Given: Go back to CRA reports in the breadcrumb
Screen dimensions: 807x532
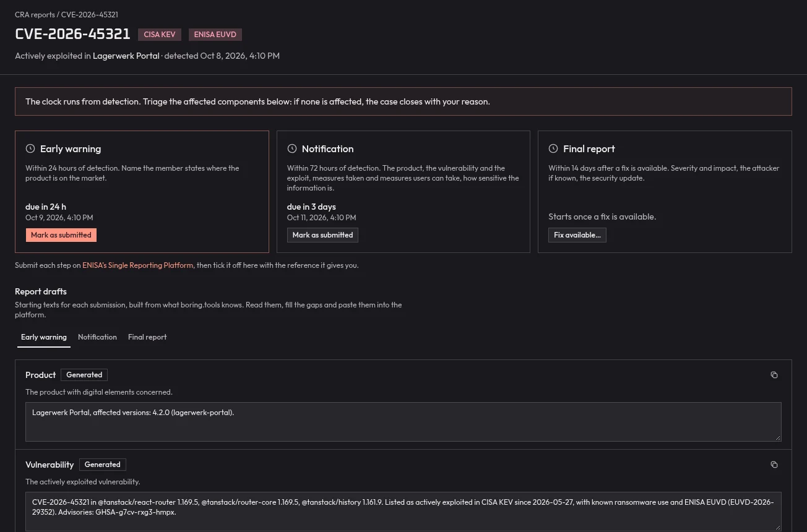Looking at the screenshot, I should coord(35,14).
